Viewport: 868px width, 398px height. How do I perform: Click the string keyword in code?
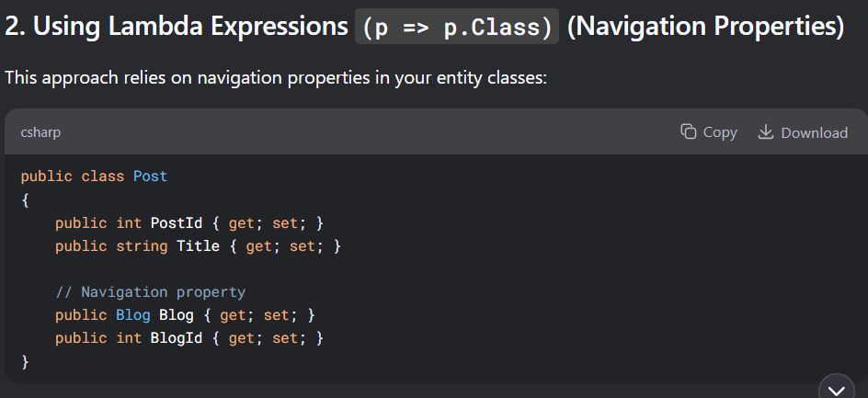[142, 246]
